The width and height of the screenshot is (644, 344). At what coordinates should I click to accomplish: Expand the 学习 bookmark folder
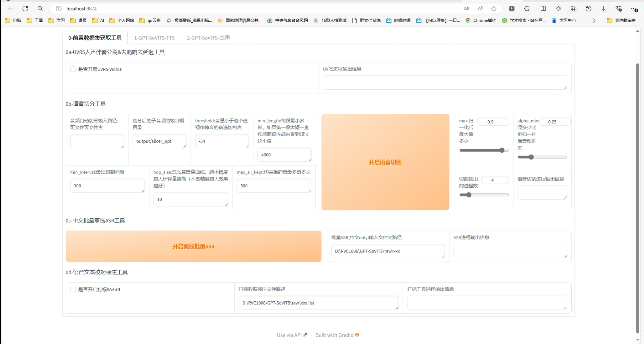point(57,20)
